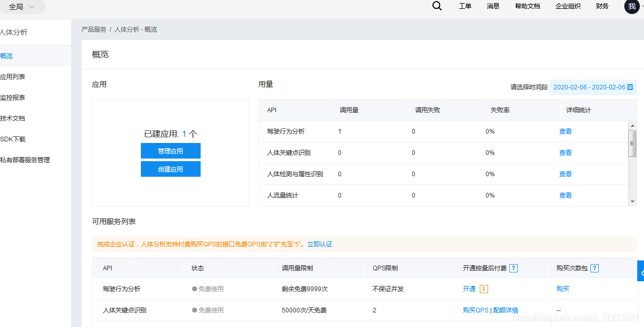Click 查看 for 人流量统计

click(566, 195)
